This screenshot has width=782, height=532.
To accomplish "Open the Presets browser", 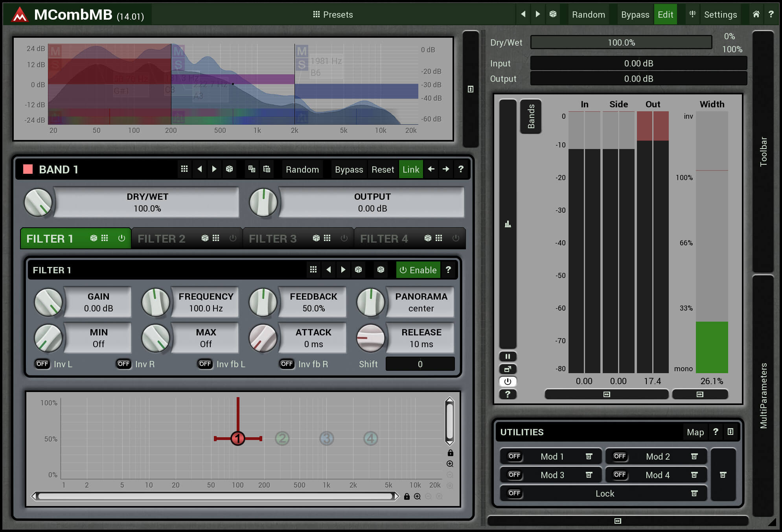I will (333, 15).
